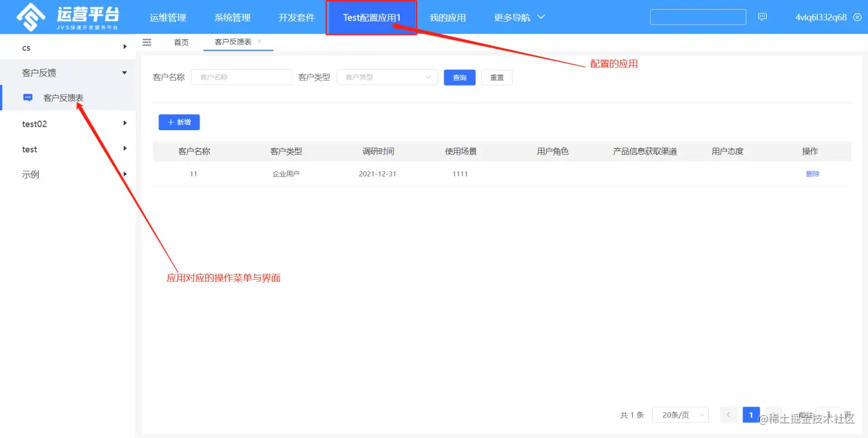The image size is (868, 438).
Task: Expand the test menu group
Action: 125,149
